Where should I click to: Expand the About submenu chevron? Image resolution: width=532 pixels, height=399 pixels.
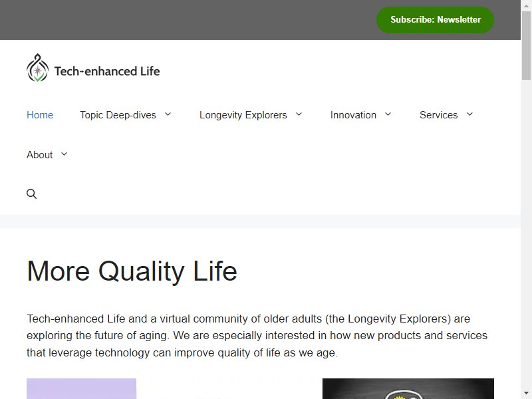pyautogui.click(x=64, y=154)
